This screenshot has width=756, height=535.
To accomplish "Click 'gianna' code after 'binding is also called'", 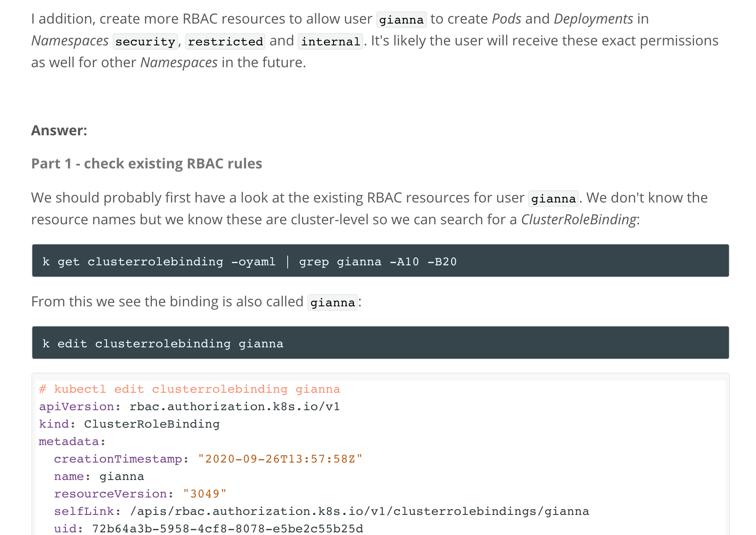I will pyautogui.click(x=333, y=302).
